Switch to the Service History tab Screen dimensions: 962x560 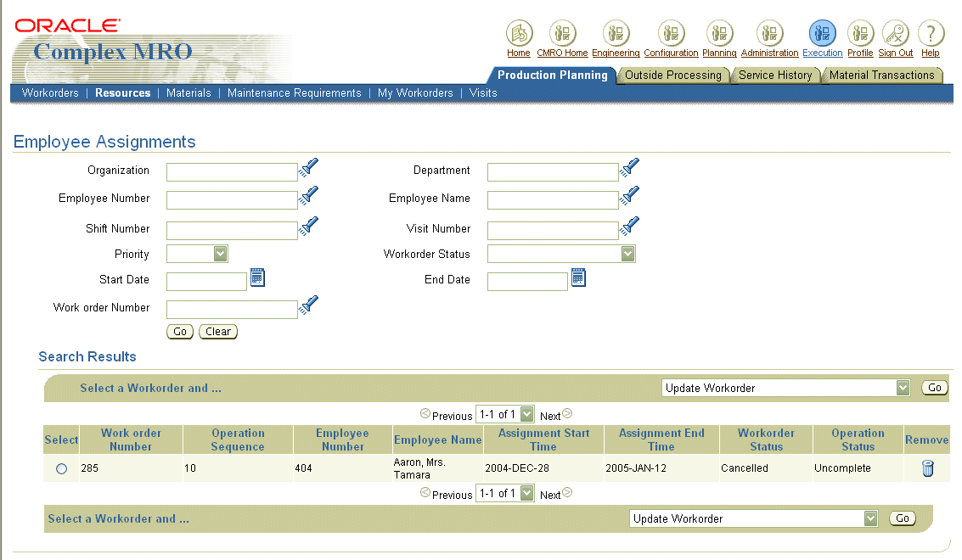(775, 75)
